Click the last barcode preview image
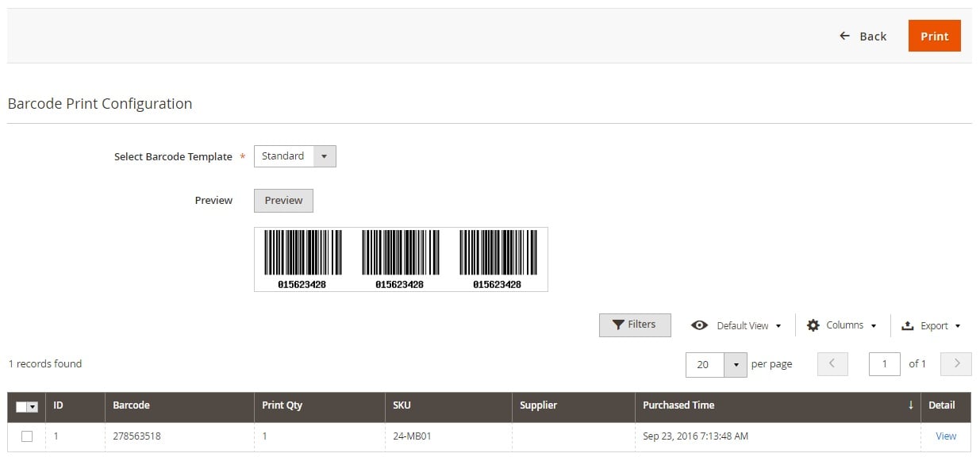 (498, 259)
